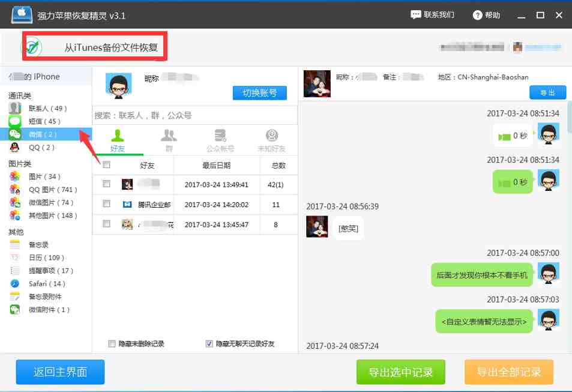Screen dimensions: 572x392
Task: Toggle the select-all checkbox in 好友 header
Action: [106, 165]
